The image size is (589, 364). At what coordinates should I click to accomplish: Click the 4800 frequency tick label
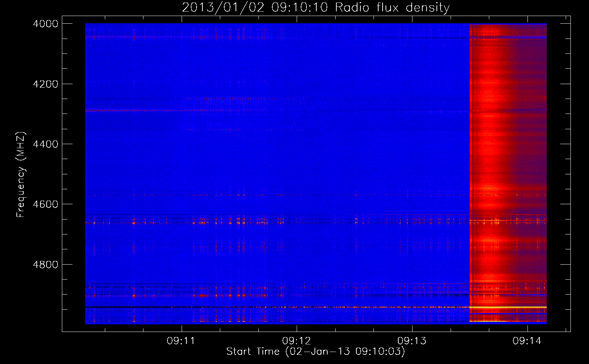(46, 265)
